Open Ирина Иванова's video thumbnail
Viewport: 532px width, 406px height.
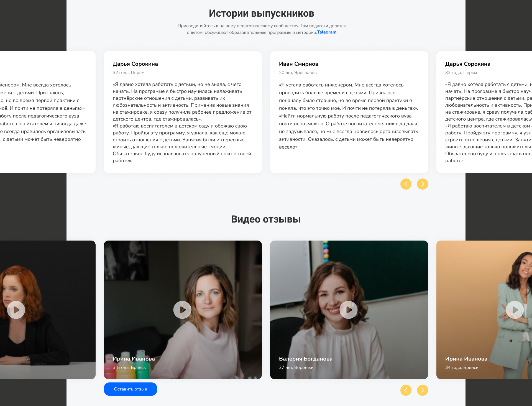click(x=183, y=310)
